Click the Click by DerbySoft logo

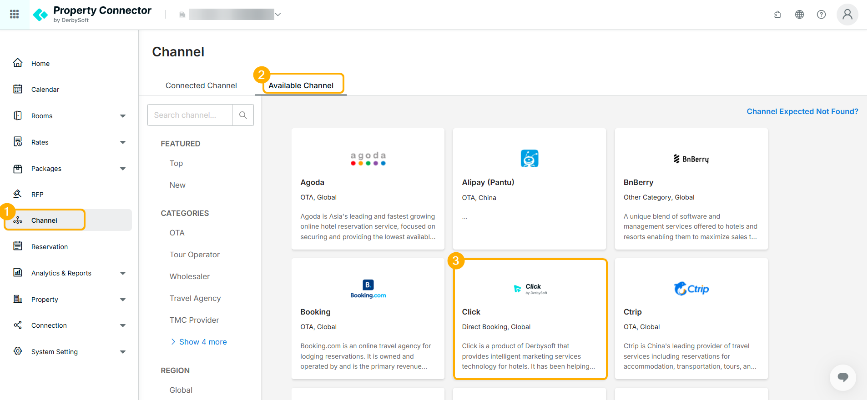530,289
